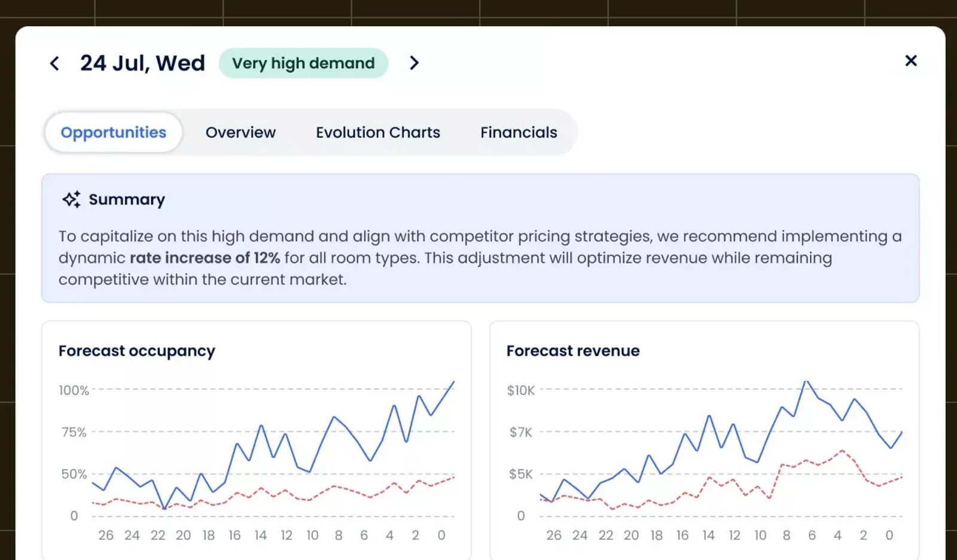Click the blue line peak in Forecast occupancy chart
Screen dimensions: 957x560
tap(453, 382)
